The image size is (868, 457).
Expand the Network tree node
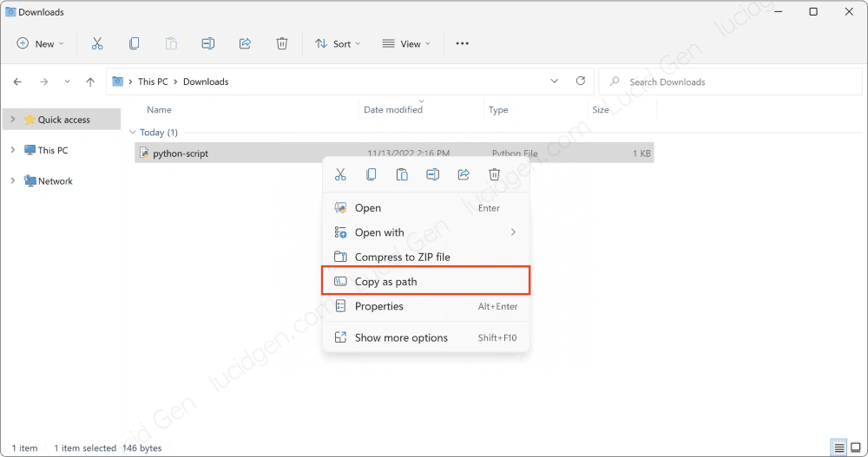tap(13, 180)
